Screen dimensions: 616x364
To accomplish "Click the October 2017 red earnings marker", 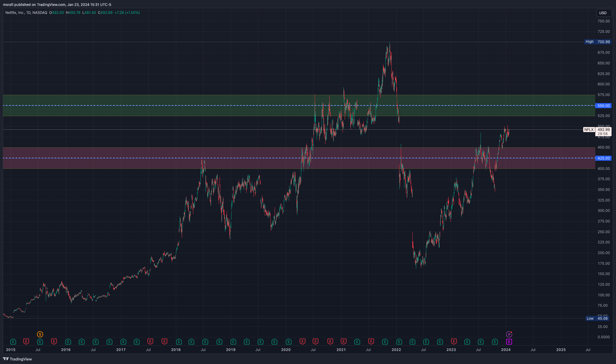I will pos(164,342).
